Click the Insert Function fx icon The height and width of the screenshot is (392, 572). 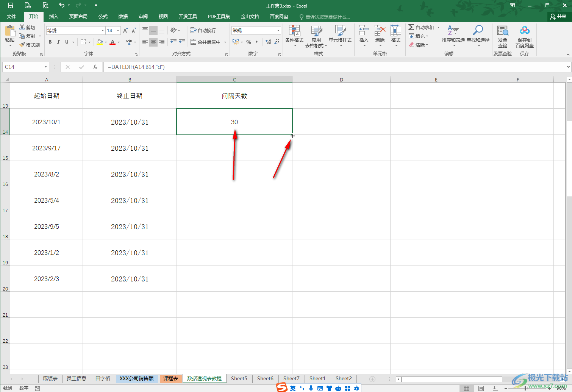tap(95, 67)
